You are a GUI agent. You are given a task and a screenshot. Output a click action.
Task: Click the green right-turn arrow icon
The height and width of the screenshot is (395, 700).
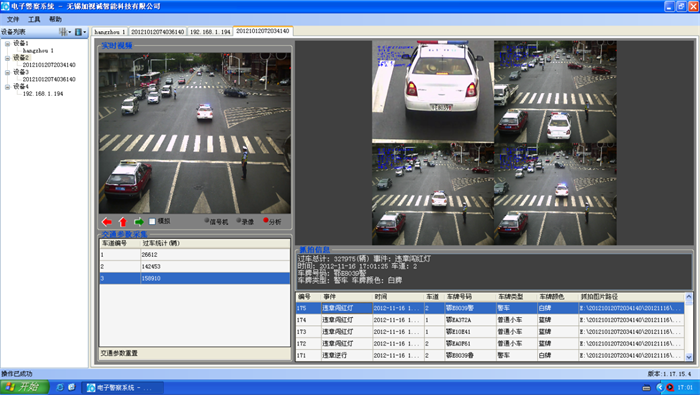[139, 221]
